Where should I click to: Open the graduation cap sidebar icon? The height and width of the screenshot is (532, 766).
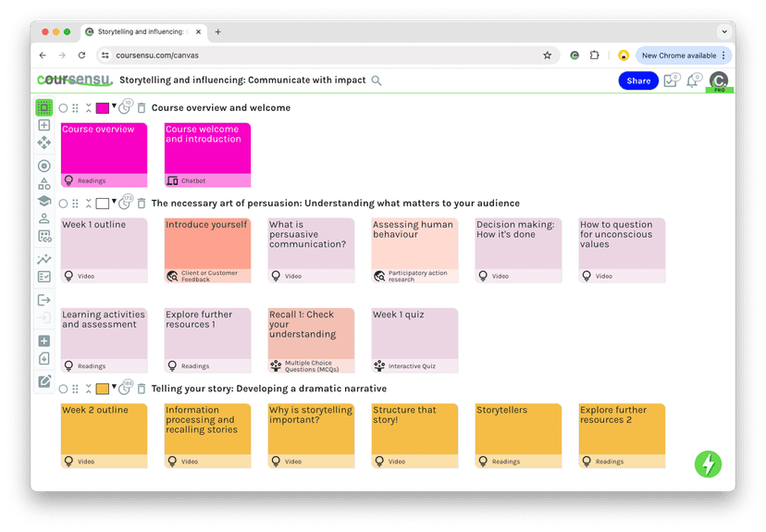44,201
